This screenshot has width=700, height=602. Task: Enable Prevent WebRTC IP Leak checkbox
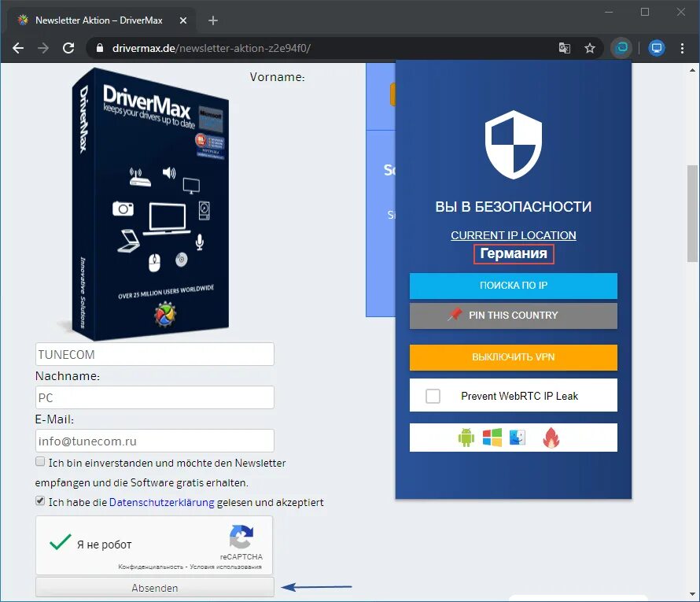(x=433, y=396)
